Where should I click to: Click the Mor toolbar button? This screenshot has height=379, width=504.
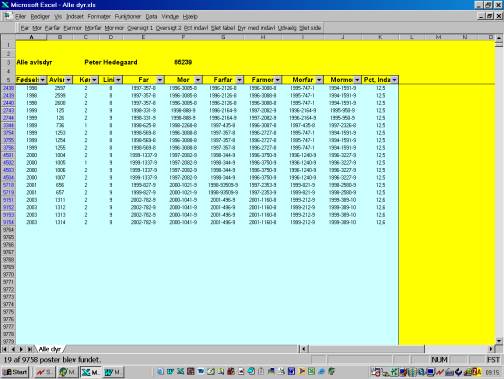tap(37, 28)
